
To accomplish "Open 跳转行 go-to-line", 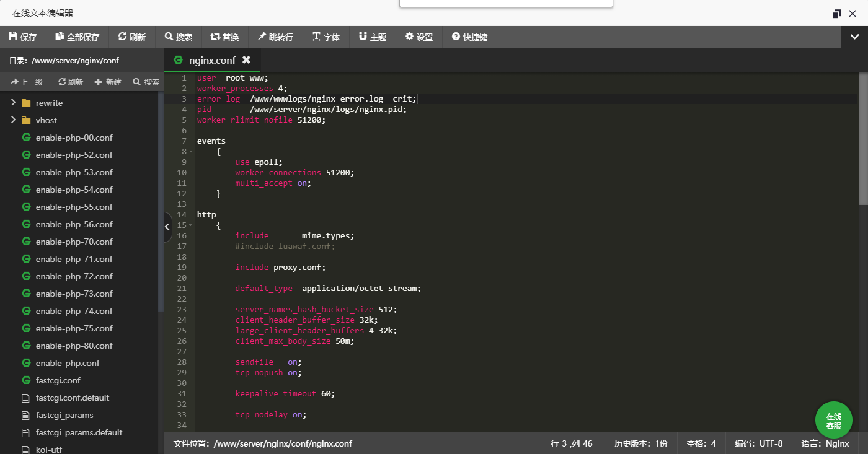I will pos(276,37).
